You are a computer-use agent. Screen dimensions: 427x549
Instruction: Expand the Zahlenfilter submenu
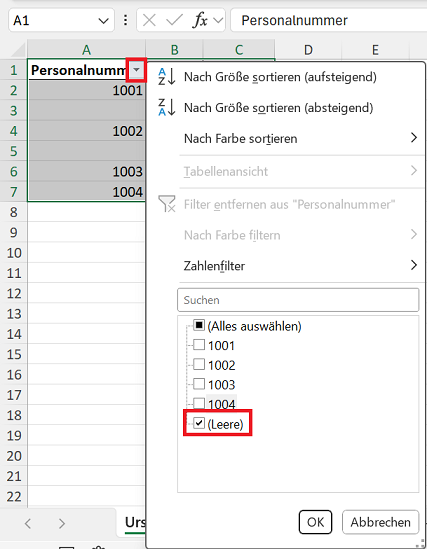coord(301,265)
